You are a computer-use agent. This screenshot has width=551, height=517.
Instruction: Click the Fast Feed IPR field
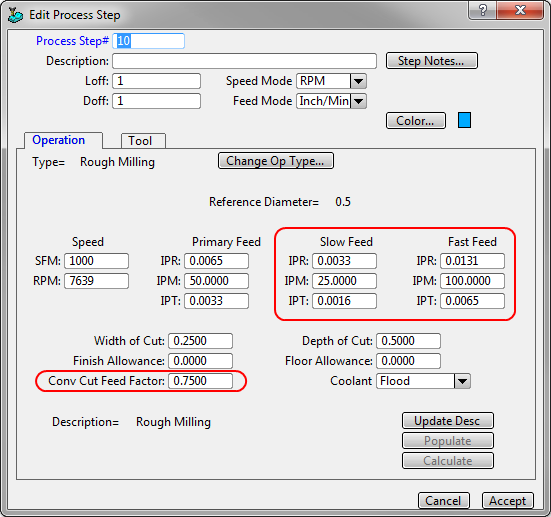point(472,261)
